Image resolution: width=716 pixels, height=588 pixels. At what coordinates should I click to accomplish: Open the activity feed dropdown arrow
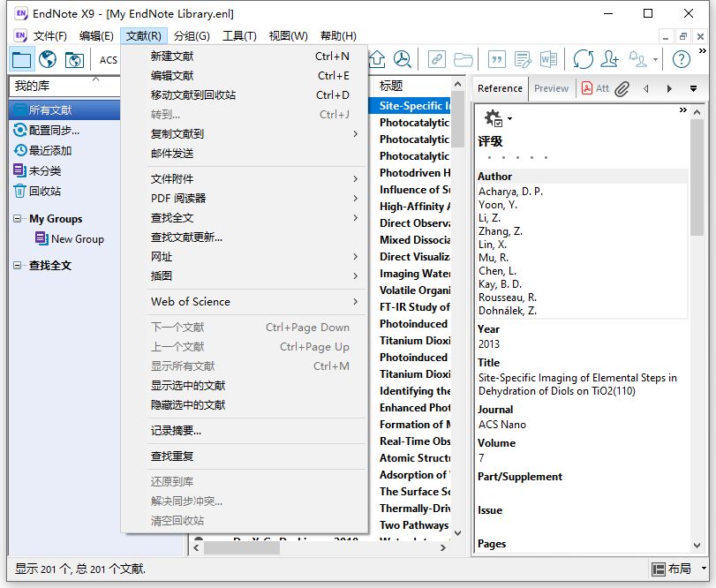656,59
